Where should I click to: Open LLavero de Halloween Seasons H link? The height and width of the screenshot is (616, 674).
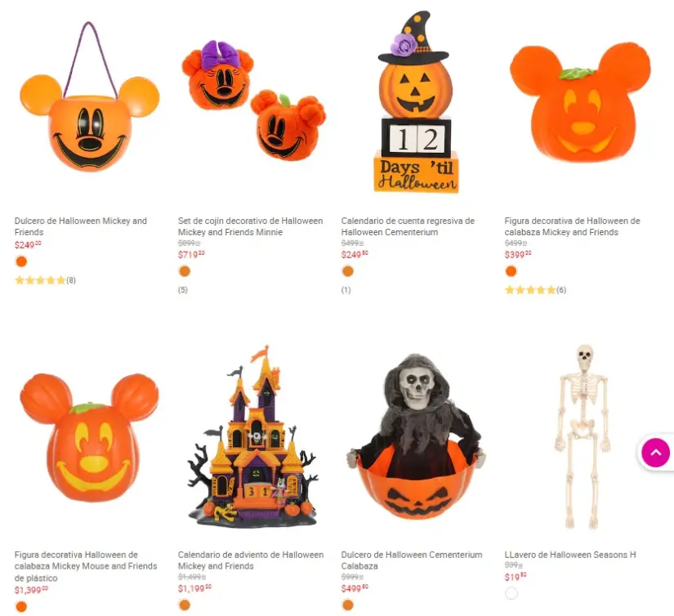point(570,555)
